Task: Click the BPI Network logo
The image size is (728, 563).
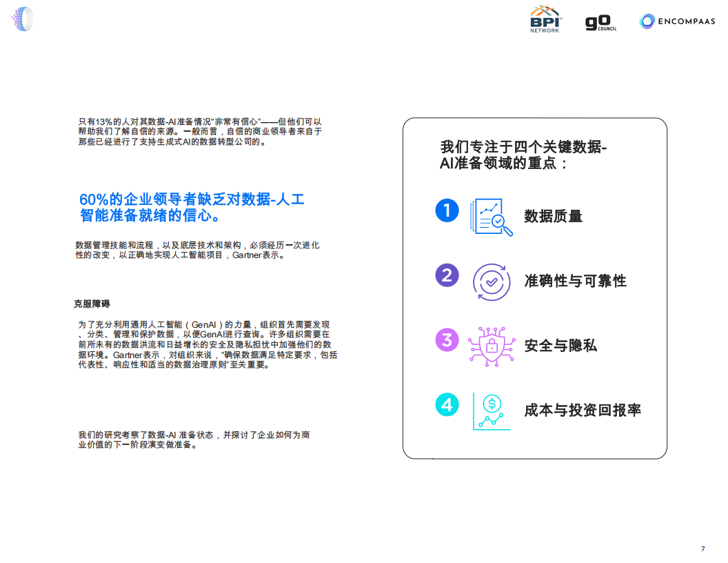Action: click(545, 19)
